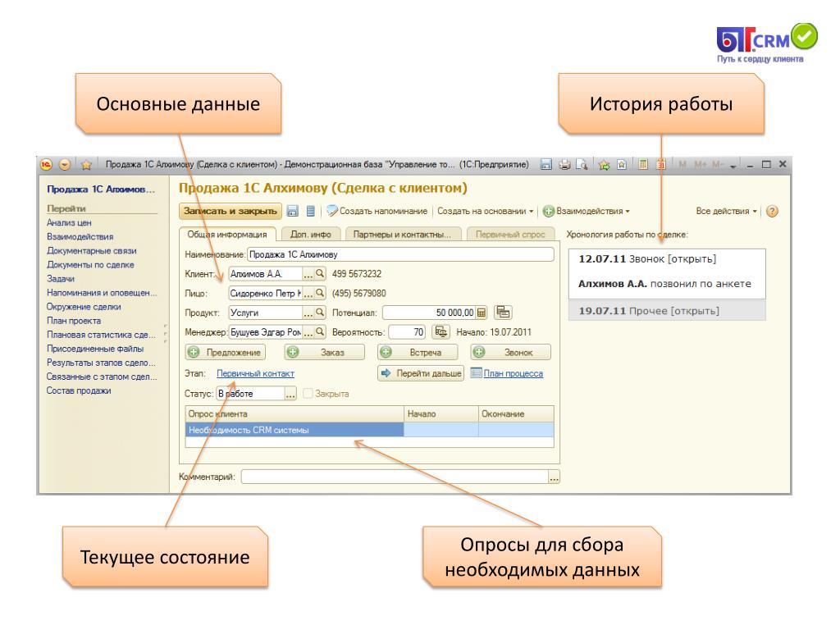Select Необходимость CRM системы survey row

point(370,430)
